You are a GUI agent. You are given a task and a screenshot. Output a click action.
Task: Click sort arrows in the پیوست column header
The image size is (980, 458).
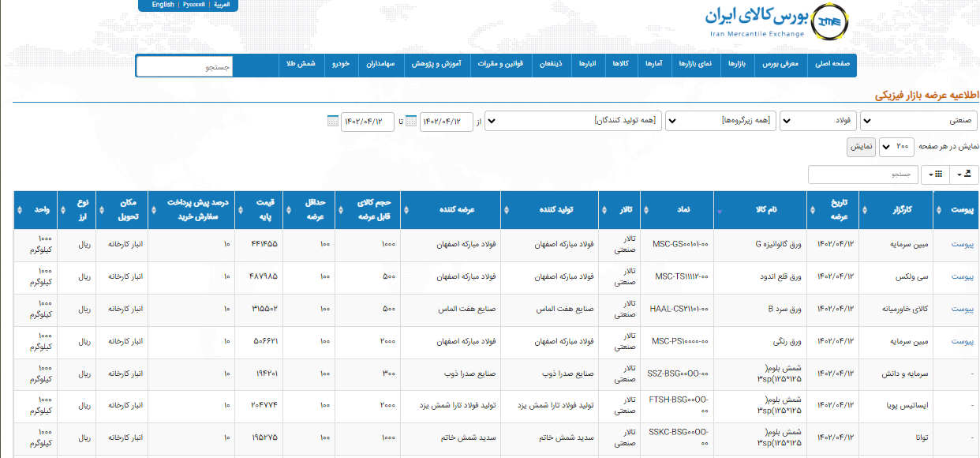940,210
